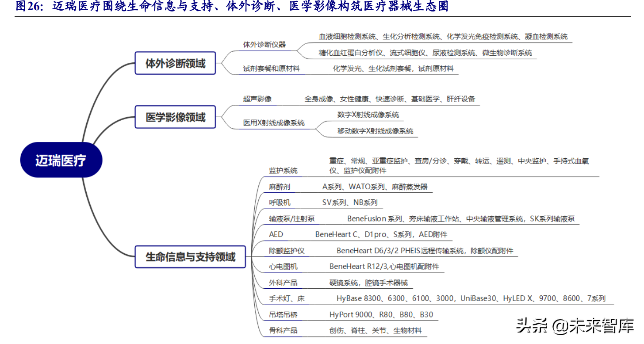Expand the 体外诊断仪器 sub-branch

point(264,44)
